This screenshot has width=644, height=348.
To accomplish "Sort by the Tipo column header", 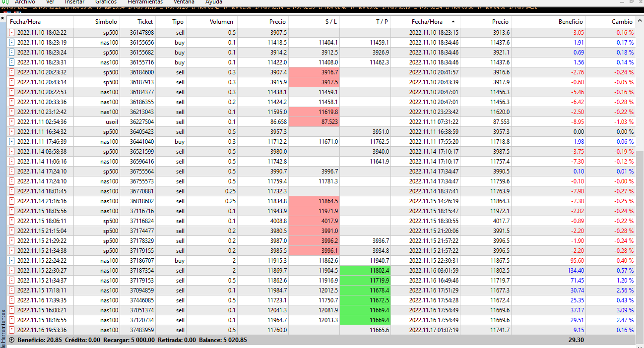I will (x=171, y=22).
